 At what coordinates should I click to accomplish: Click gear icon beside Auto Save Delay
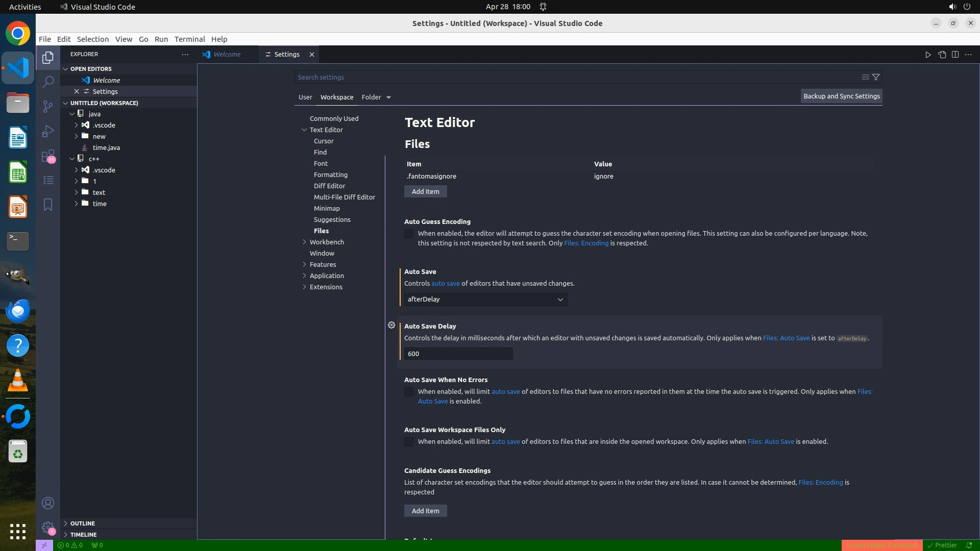(391, 325)
